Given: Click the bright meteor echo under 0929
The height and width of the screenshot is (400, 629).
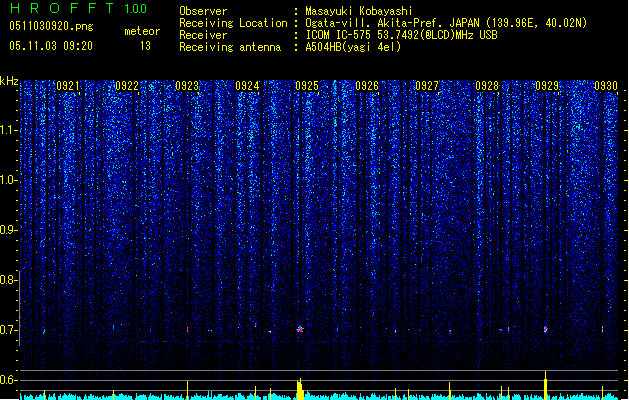Looking at the screenshot, I should [546, 329].
